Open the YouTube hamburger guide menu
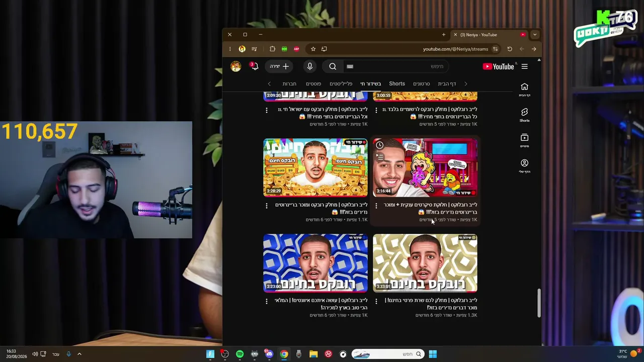The image size is (644, 362). (x=524, y=66)
